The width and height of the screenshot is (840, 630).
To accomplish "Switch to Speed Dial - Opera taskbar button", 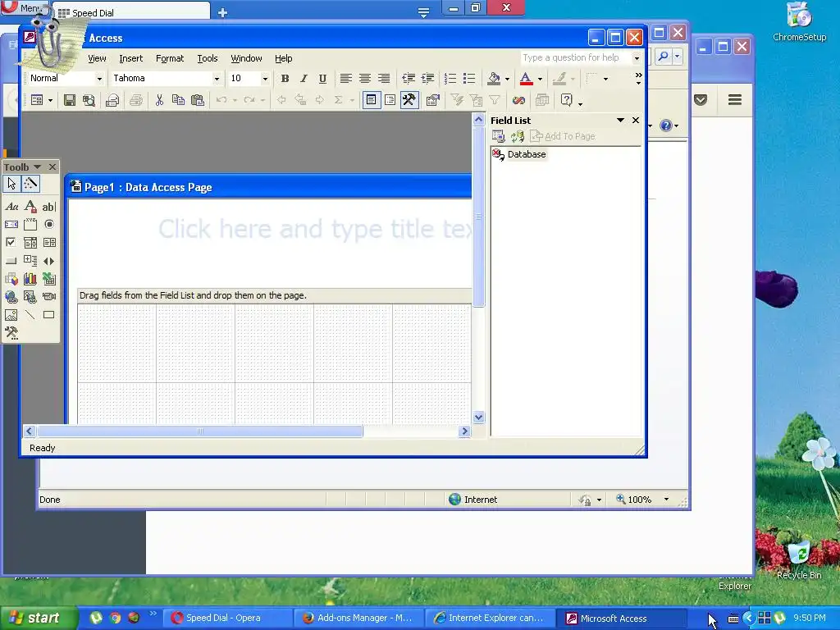I will (228, 618).
